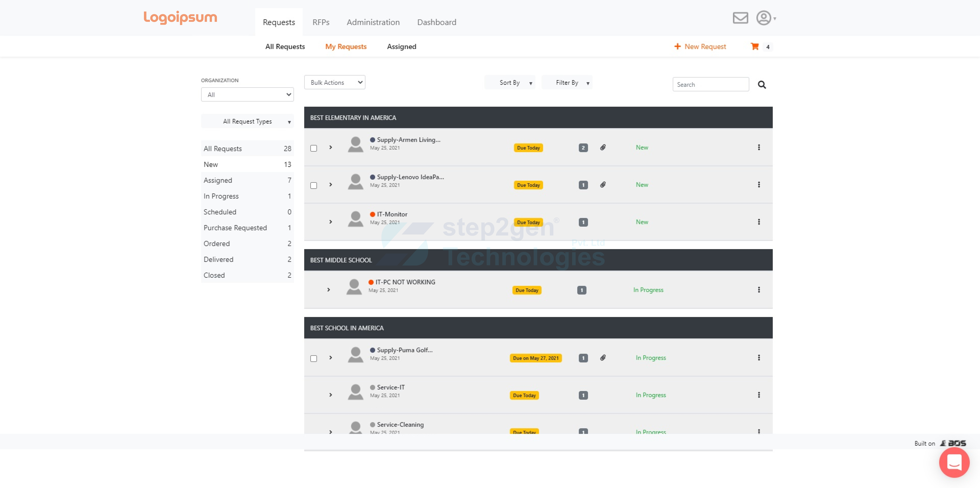This screenshot has width=980, height=488.
Task: Open the shopping cart icon
Action: click(x=755, y=46)
